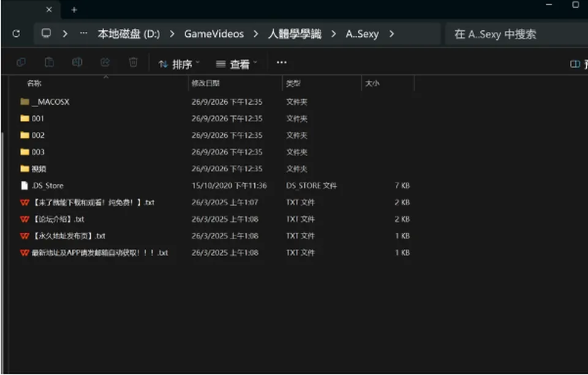Expand the chevron after A..Sexy breadcrumb
This screenshot has width=588, height=375.
click(x=391, y=34)
